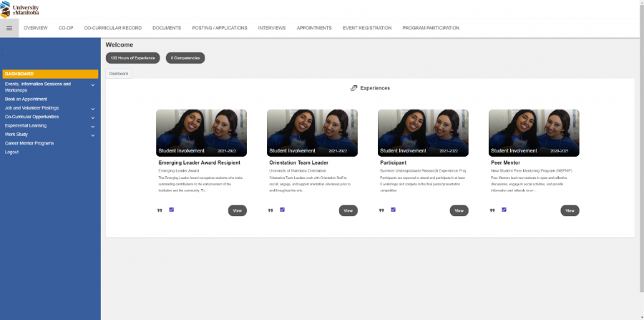
Task: Open the Peer Mentor card image
Action: (534, 132)
